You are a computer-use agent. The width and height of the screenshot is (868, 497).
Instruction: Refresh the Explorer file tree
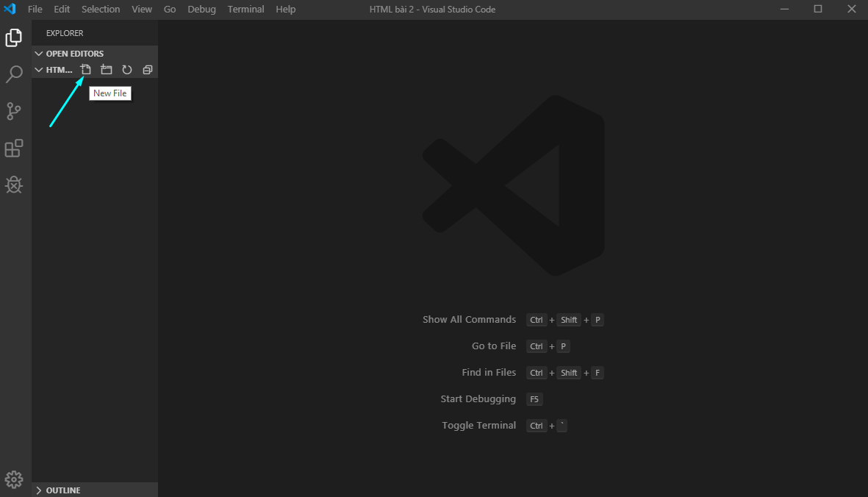[x=126, y=70]
